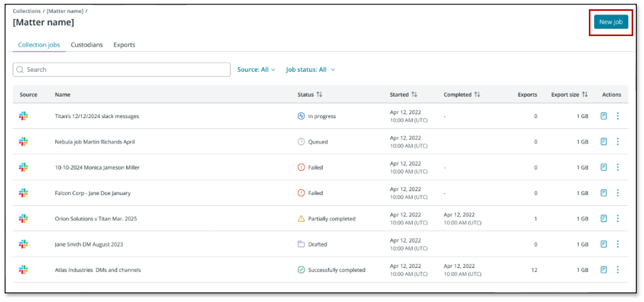Go to Collections in the breadcrumb

click(27, 11)
